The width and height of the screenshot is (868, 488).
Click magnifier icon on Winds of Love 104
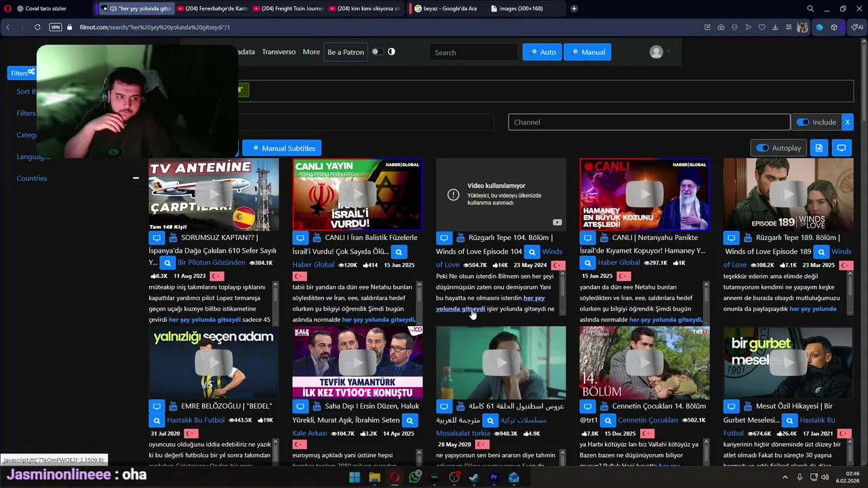click(532, 252)
